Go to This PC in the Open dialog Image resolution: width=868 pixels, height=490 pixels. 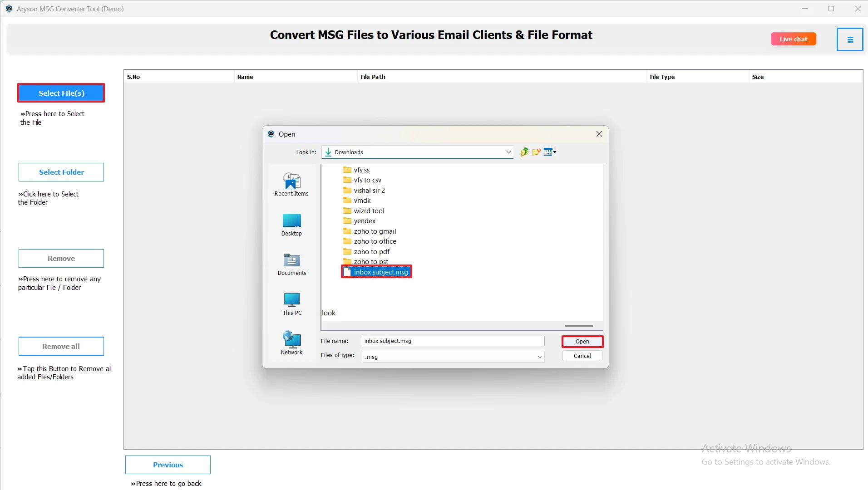[291, 304]
